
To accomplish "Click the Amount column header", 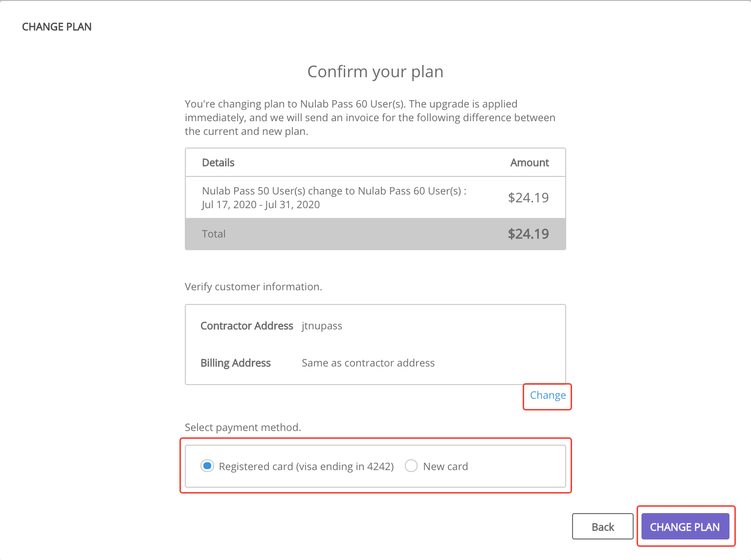I will (530, 163).
